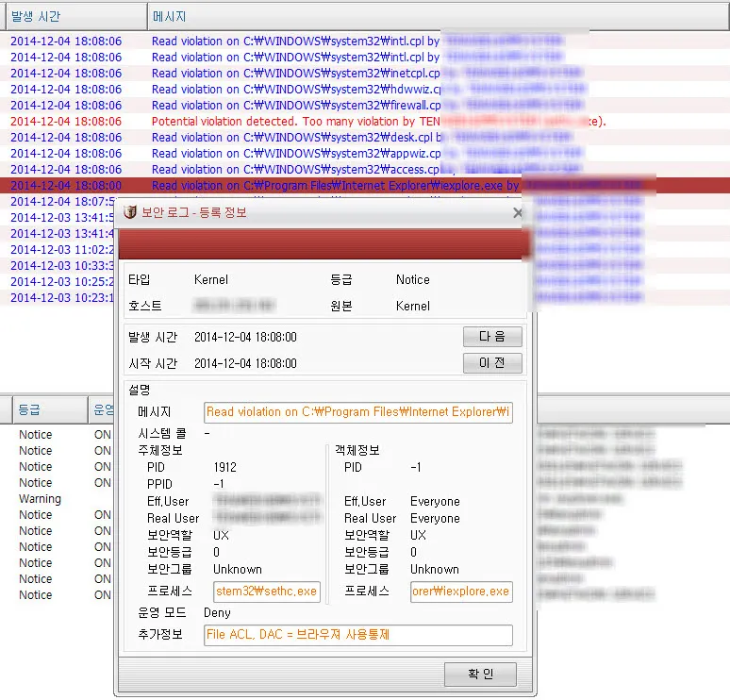Viewport: 730px width, 700px height.
Task: Click the process field showing iexplore.exe
Action: [461, 592]
